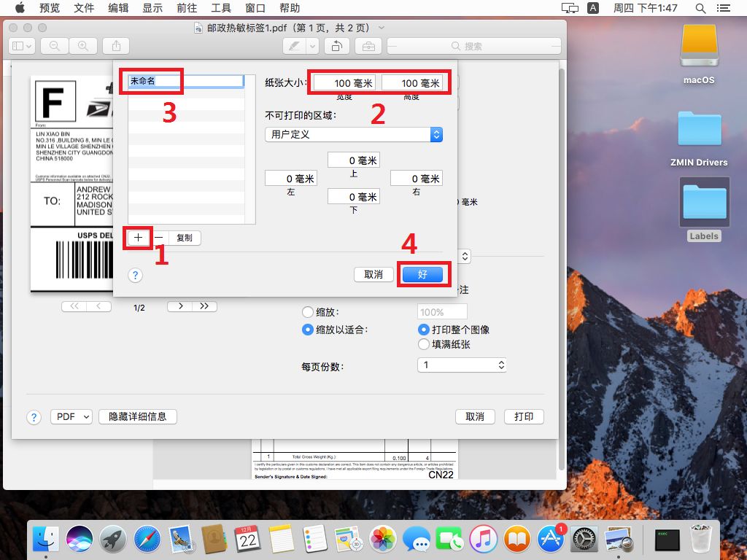Jump to last preview page double arrow
Screen dimensions: 747x560
pyautogui.click(x=204, y=306)
